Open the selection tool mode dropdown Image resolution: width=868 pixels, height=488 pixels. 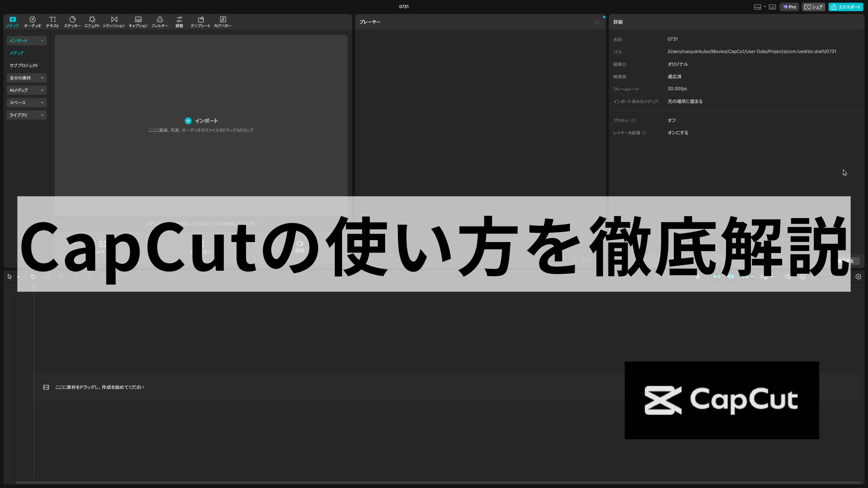pyautogui.click(x=18, y=277)
